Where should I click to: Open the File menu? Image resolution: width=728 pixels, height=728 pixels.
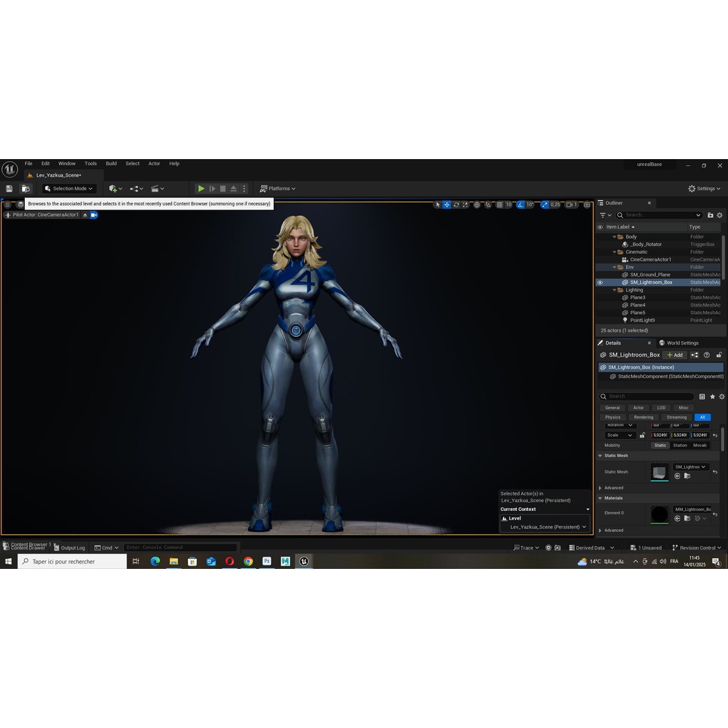[x=28, y=163]
